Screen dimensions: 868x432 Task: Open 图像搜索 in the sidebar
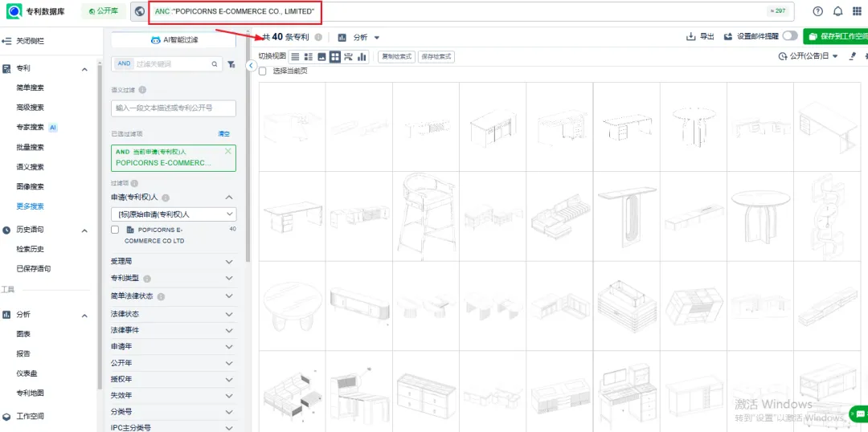point(30,186)
